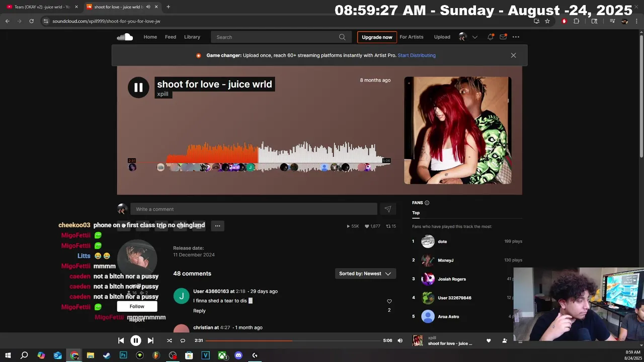This screenshot has height=362, width=644.
Task: Open Photoshop from the taskbar
Action: [123, 355]
